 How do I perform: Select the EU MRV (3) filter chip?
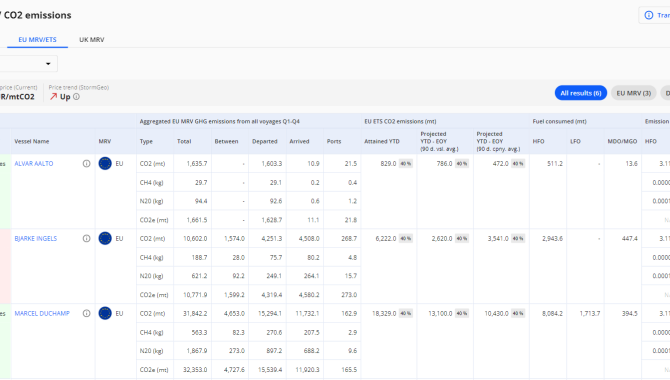[x=633, y=93]
